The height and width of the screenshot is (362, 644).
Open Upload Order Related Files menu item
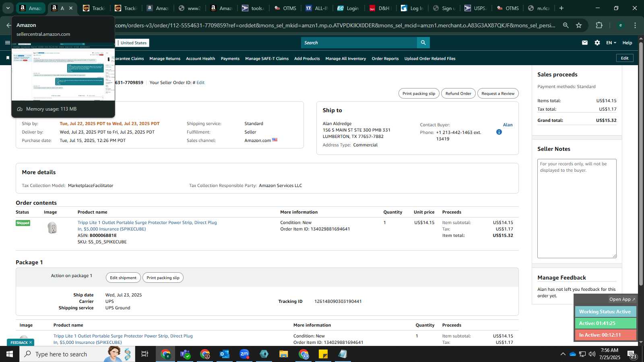point(430,59)
